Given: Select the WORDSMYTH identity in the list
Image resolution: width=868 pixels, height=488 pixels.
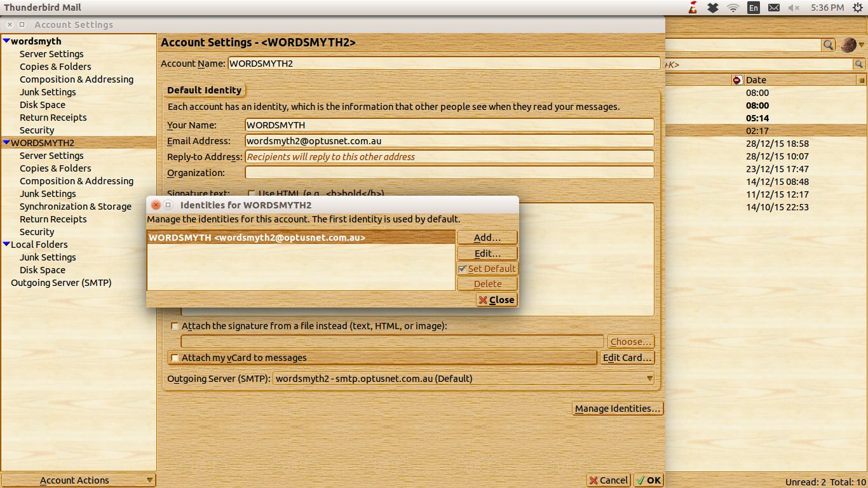Looking at the screenshot, I should (301, 238).
